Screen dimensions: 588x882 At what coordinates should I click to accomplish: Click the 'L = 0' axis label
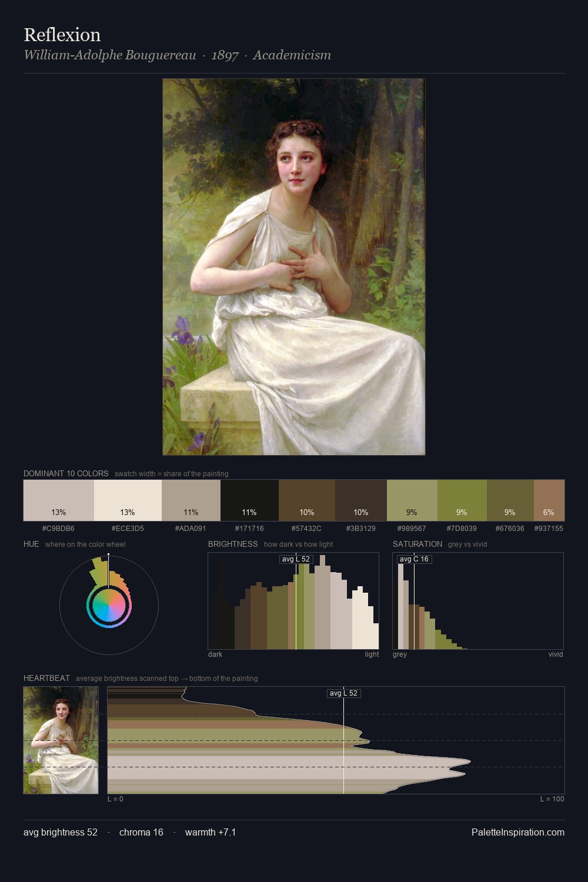coord(116,799)
